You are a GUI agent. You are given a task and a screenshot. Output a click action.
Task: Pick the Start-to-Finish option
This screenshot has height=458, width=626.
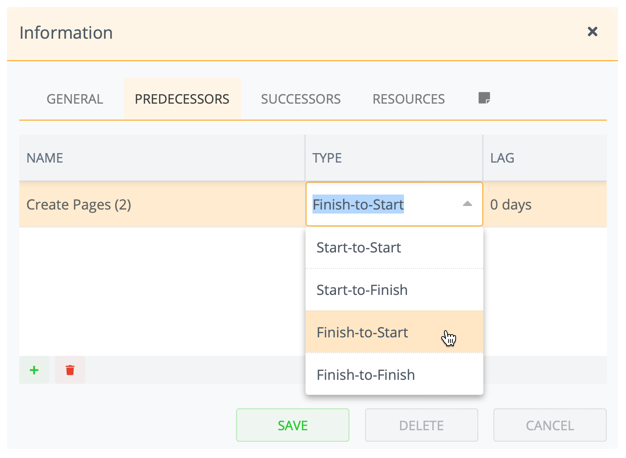(362, 290)
